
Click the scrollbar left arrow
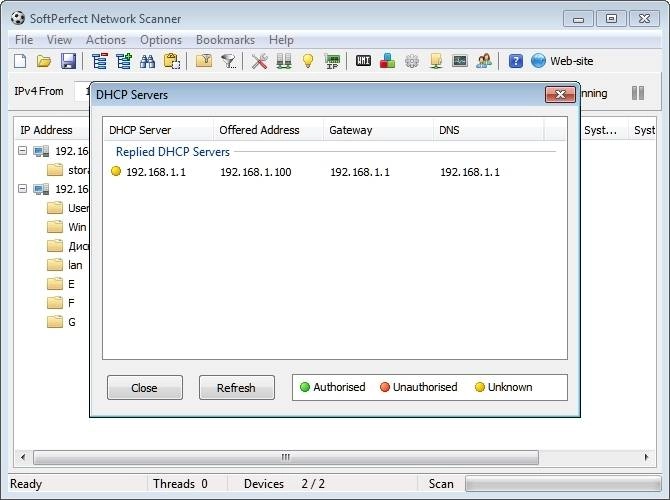click(x=23, y=457)
